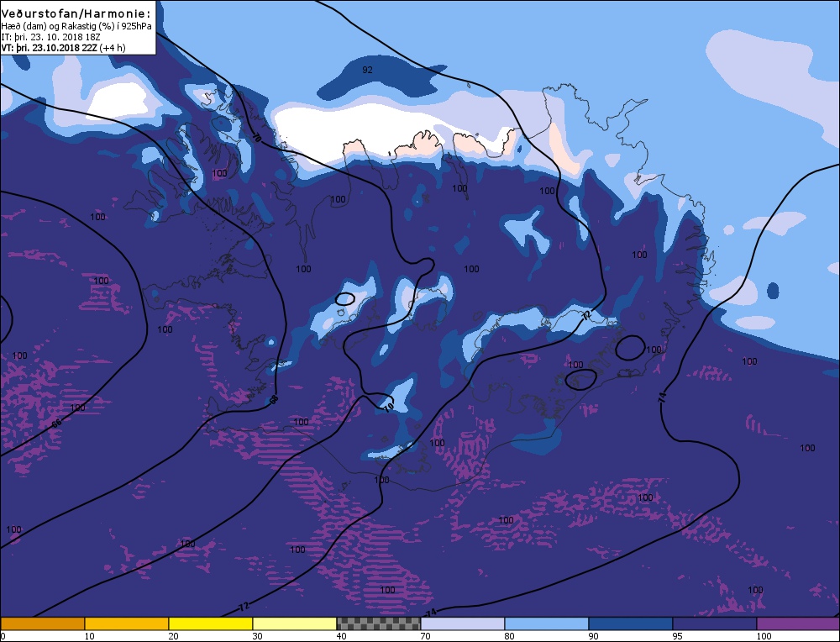
Task: Click the small closed contour over western highlands
Action: [x=345, y=298]
